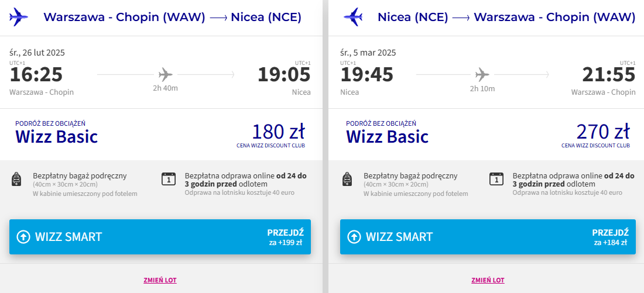Click the calendar check-in icon on return card

pos(496,179)
